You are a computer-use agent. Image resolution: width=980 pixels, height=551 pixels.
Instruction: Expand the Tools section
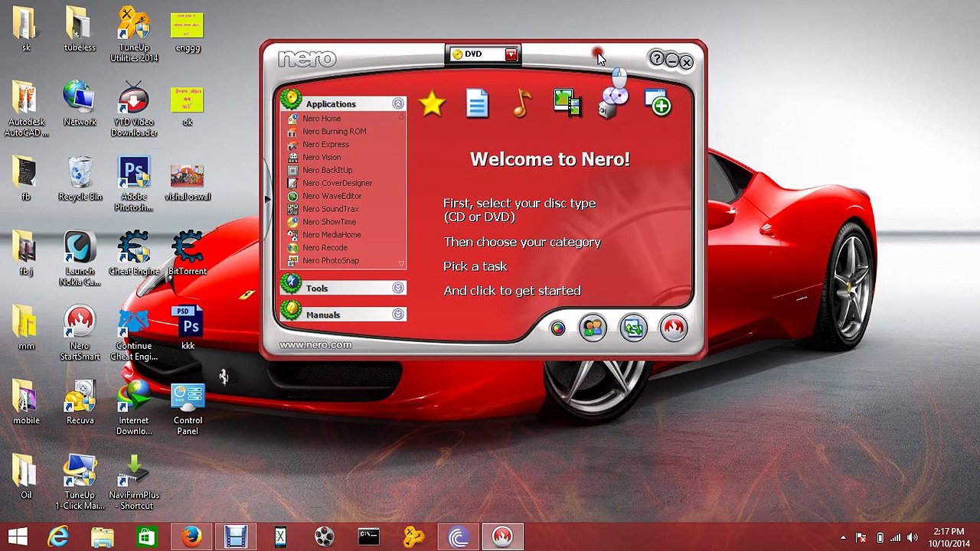(398, 288)
